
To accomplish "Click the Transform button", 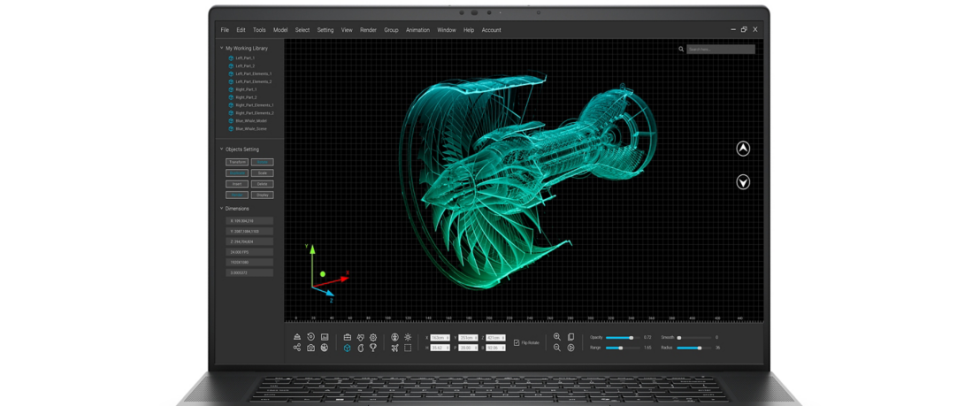I will 237,163.
